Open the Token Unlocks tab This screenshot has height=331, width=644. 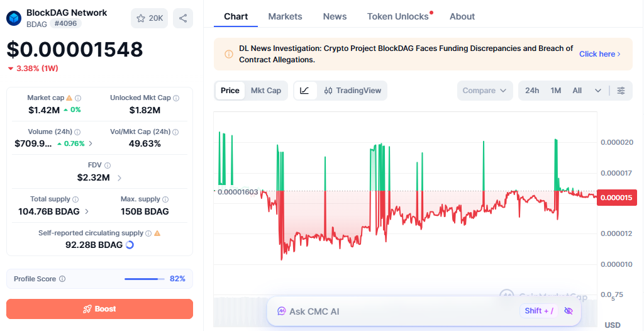click(398, 16)
